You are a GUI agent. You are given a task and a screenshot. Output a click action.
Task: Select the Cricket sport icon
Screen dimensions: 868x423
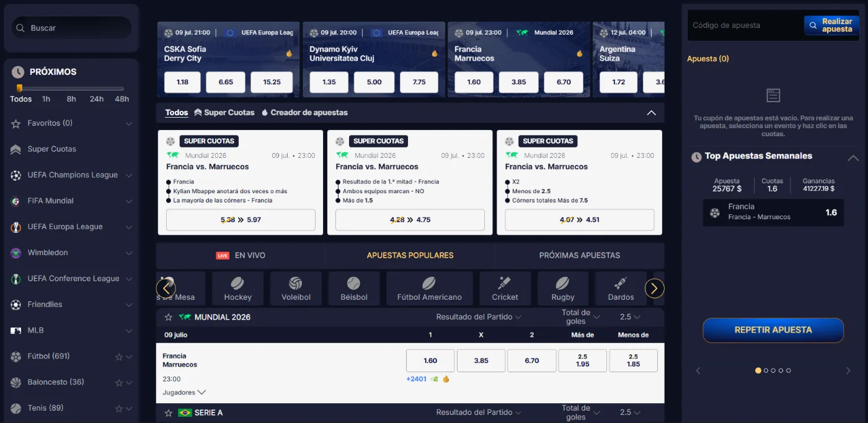[505, 283]
